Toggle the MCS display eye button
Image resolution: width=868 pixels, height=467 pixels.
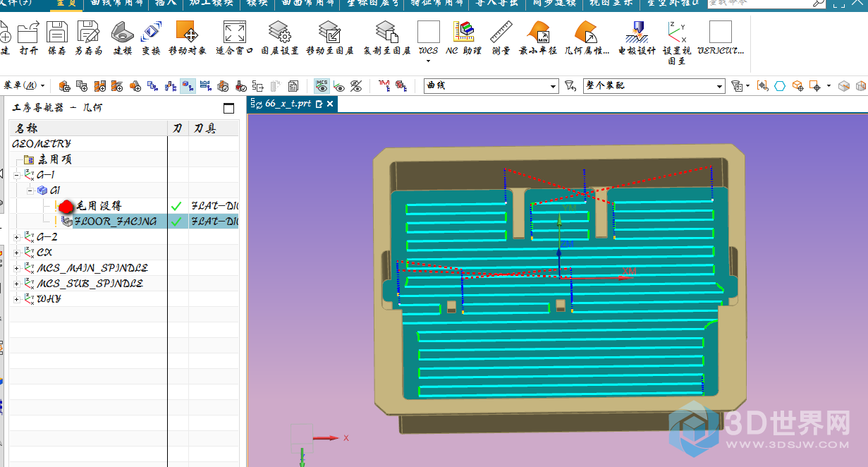coord(322,86)
